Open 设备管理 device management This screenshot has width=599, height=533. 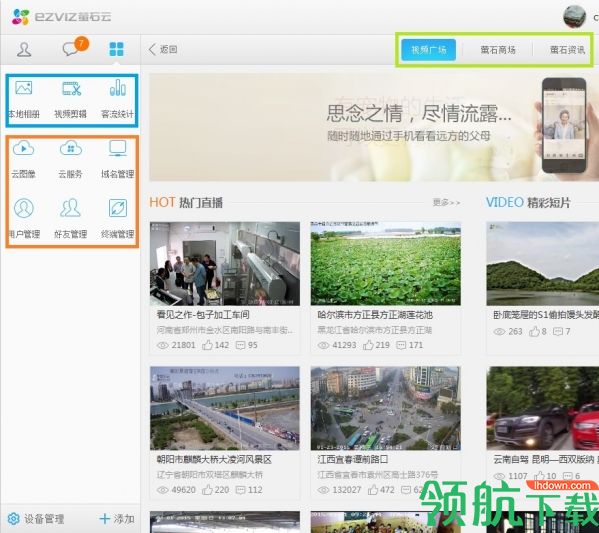coord(36,518)
